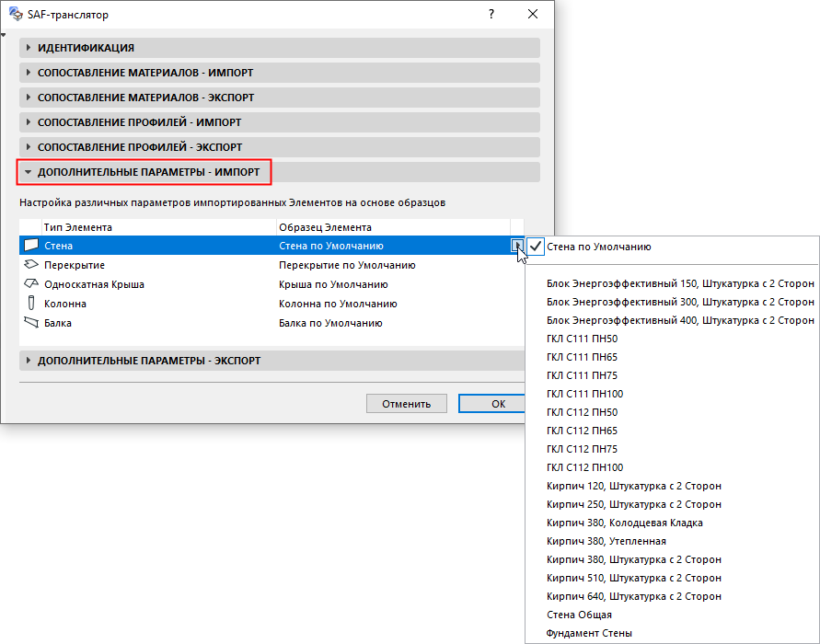The height and width of the screenshot is (644, 820).
Task: Click the Тип Элемента column header
Action: click(x=158, y=227)
